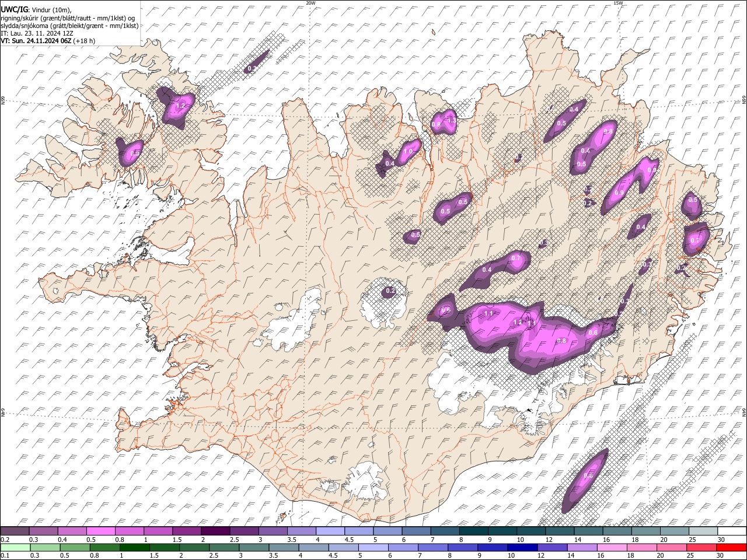Click the light grey swatch between 25 and 30
Viewport: 747px width, 560px height.
(x=702, y=531)
